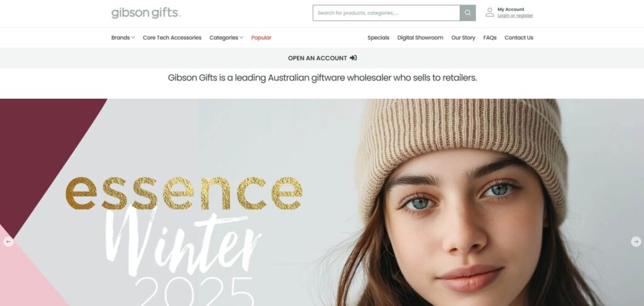The width and height of the screenshot is (644, 306).
Task: Go to the FAQs page
Action: 489,37
